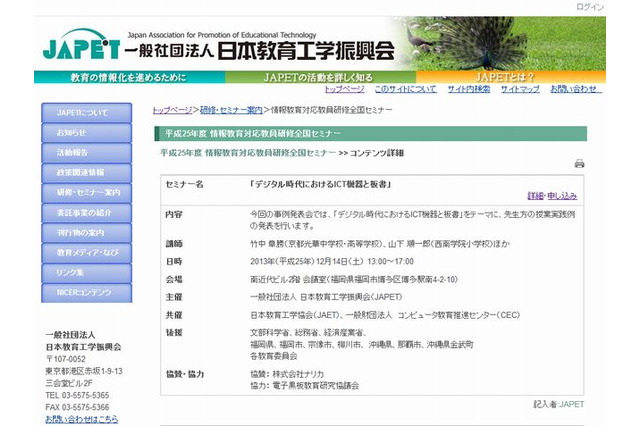The height and width of the screenshot is (426, 640).
Task: Click the FAX 03-5575-5366 text
Action: click(x=77, y=407)
